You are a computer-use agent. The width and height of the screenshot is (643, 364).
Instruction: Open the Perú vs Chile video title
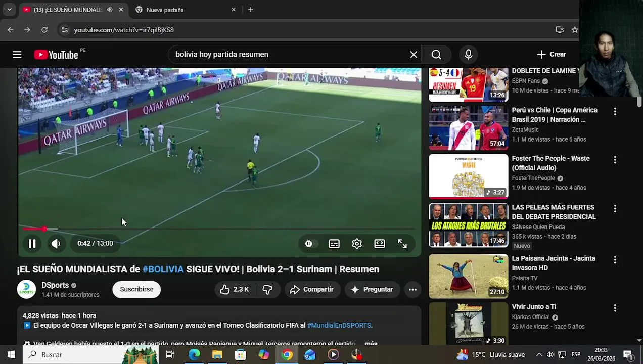[x=555, y=115]
